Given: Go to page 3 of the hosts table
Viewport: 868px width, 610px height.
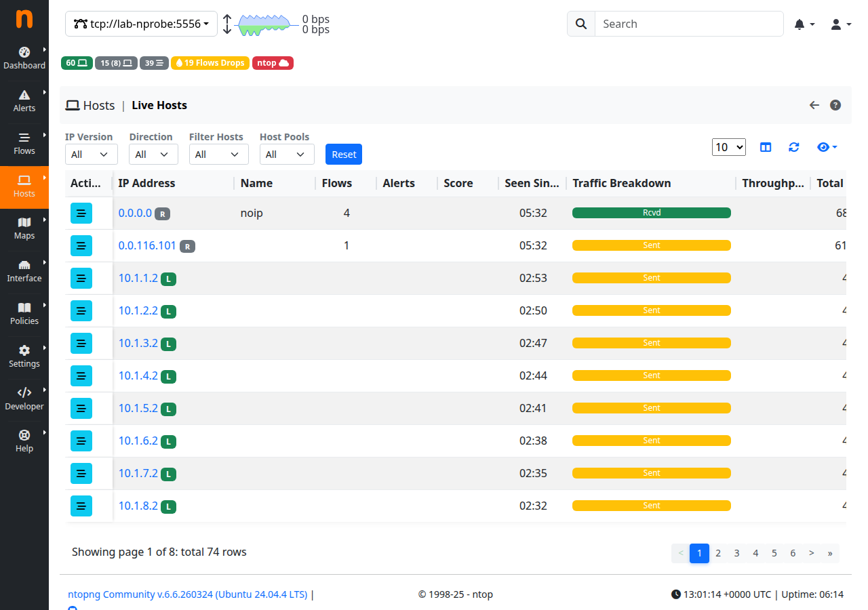Looking at the screenshot, I should pyautogui.click(x=736, y=553).
